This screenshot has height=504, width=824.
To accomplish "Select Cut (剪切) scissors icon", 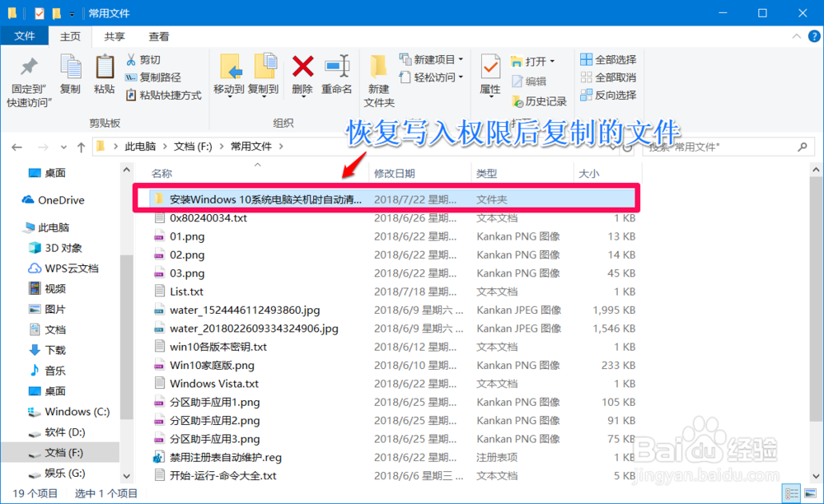I will coord(143,60).
